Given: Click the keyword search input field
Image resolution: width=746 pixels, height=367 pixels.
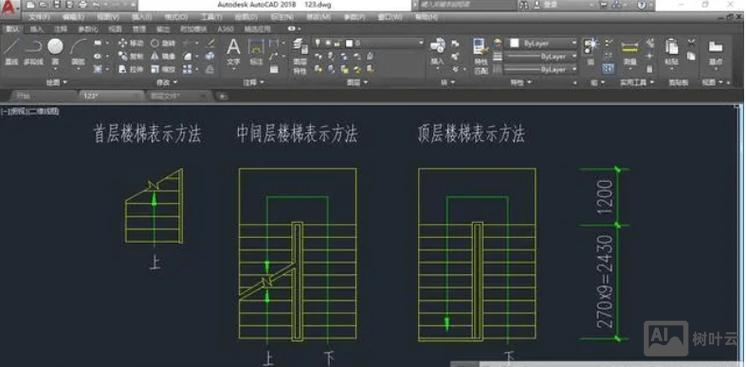Looking at the screenshot, I should click(x=467, y=5).
